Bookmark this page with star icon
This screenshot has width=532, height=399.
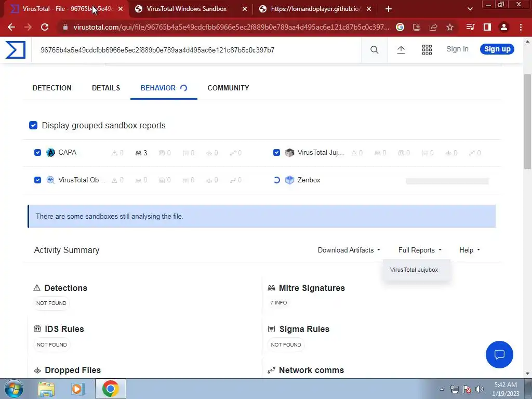pyautogui.click(x=450, y=27)
